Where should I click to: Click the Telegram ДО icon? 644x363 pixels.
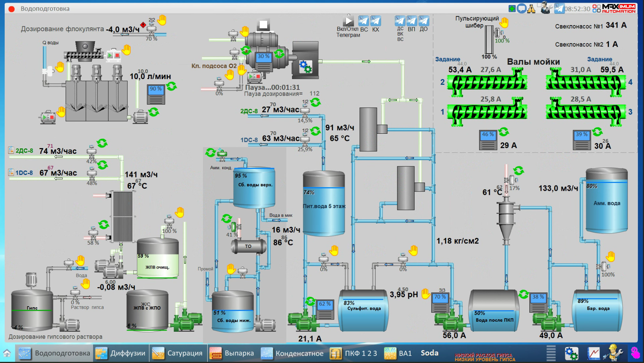point(424,21)
